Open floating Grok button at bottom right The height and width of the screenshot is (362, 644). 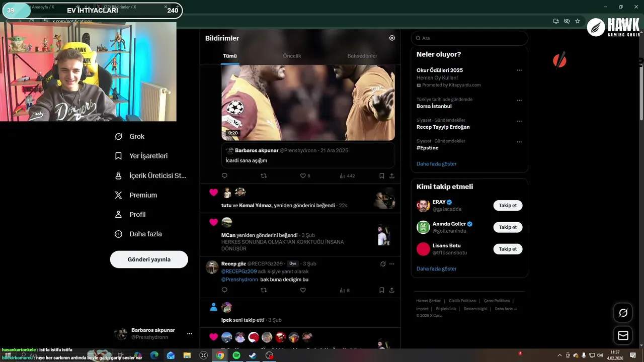(x=623, y=313)
